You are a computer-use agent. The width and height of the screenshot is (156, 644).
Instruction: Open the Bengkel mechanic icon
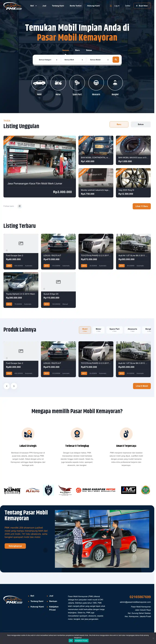115,83
